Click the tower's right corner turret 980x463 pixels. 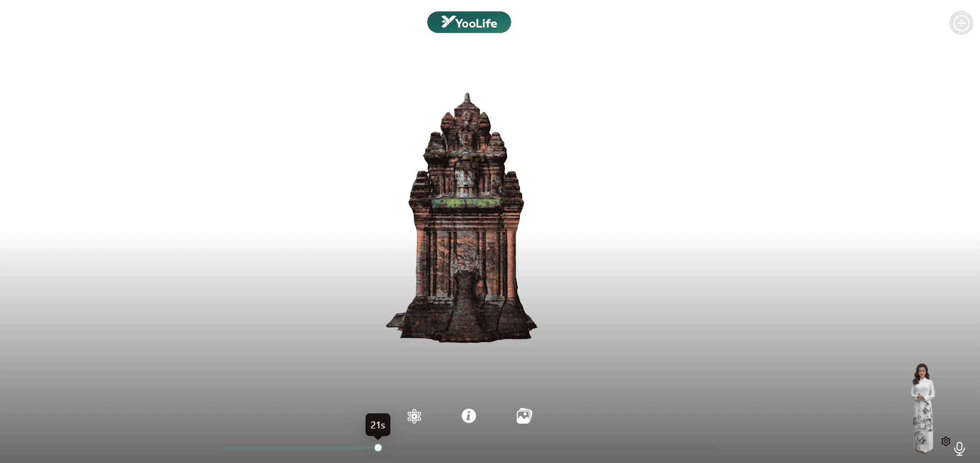[x=513, y=194]
